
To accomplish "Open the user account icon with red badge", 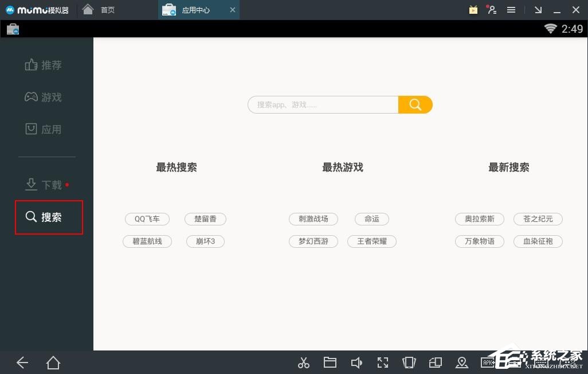I will click(493, 10).
